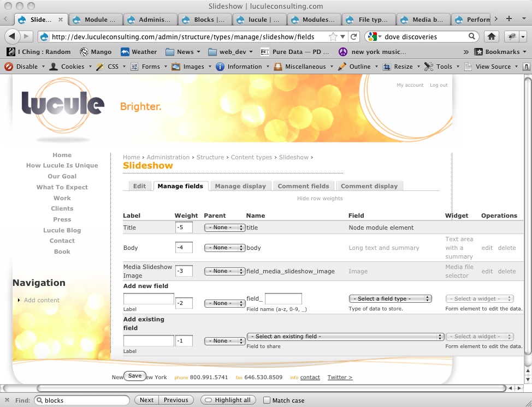This screenshot has width=532, height=407.
Task: Click the forward navigation arrow
Action: coord(26,36)
